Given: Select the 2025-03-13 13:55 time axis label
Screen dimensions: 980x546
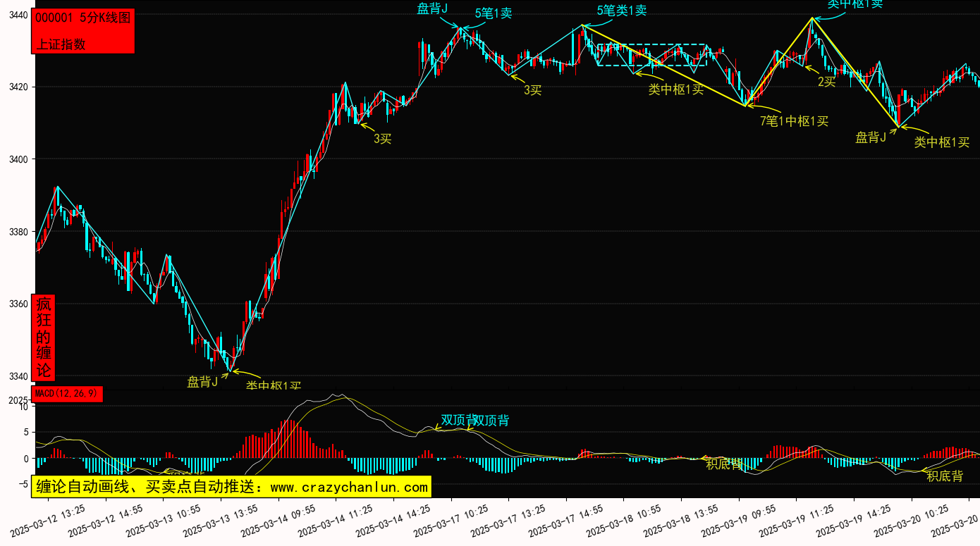Looking at the screenshot, I should point(221,521).
